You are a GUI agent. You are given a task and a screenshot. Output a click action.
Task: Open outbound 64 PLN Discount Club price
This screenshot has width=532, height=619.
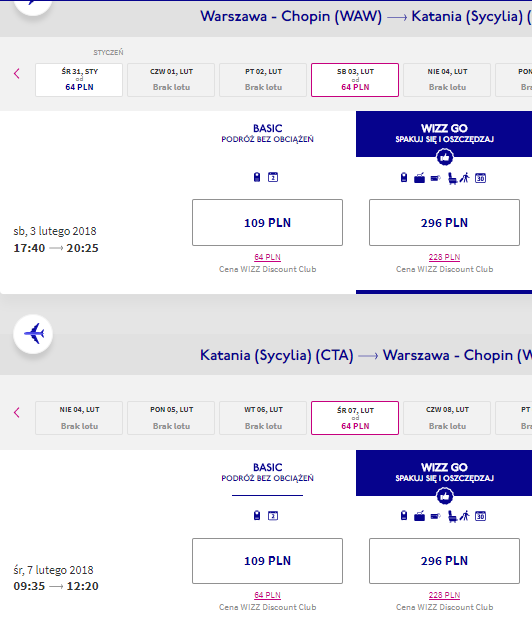pos(267,257)
